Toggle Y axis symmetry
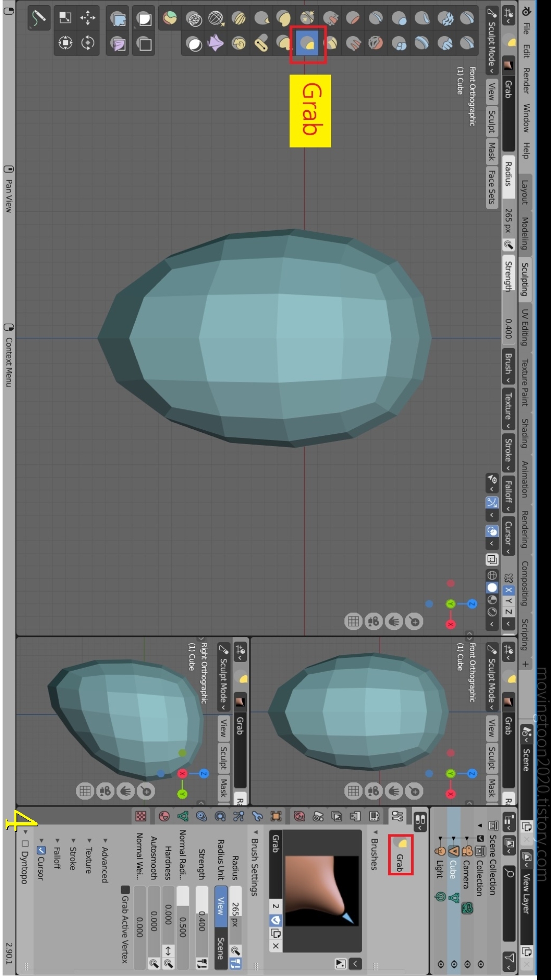This screenshot has width=551, height=980. click(509, 601)
